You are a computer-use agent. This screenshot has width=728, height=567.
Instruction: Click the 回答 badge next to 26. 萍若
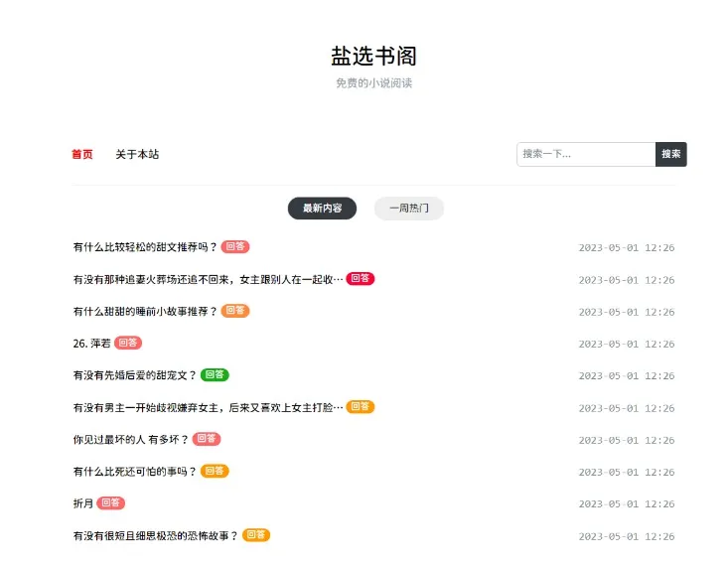(128, 344)
